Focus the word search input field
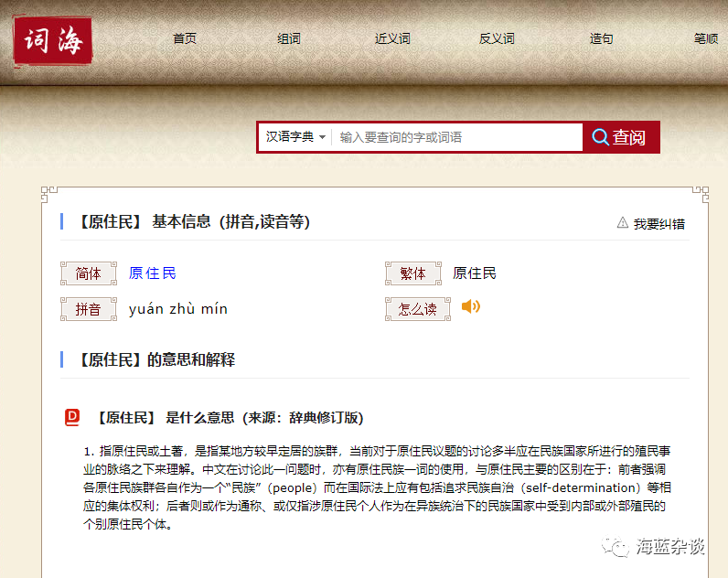The height and width of the screenshot is (578, 728). tap(457, 137)
